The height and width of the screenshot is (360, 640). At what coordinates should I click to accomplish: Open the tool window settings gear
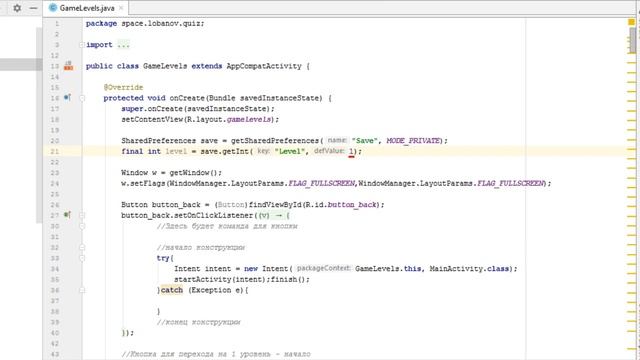pyautogui.click(x=17, y=8)
